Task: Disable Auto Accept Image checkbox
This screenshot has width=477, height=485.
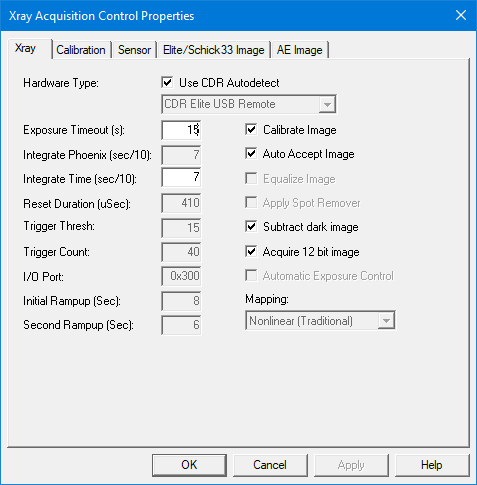Action: 251,154
